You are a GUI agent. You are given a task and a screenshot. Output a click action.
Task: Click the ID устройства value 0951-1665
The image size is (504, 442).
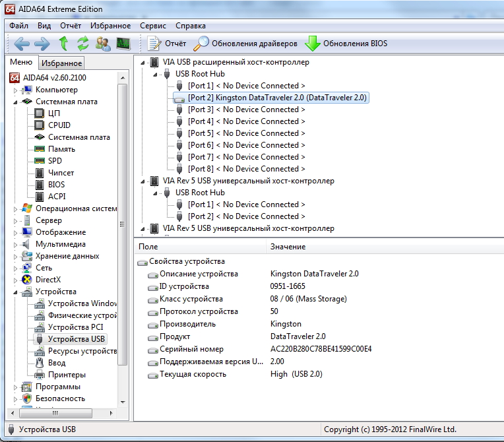[x=288, y=286]
